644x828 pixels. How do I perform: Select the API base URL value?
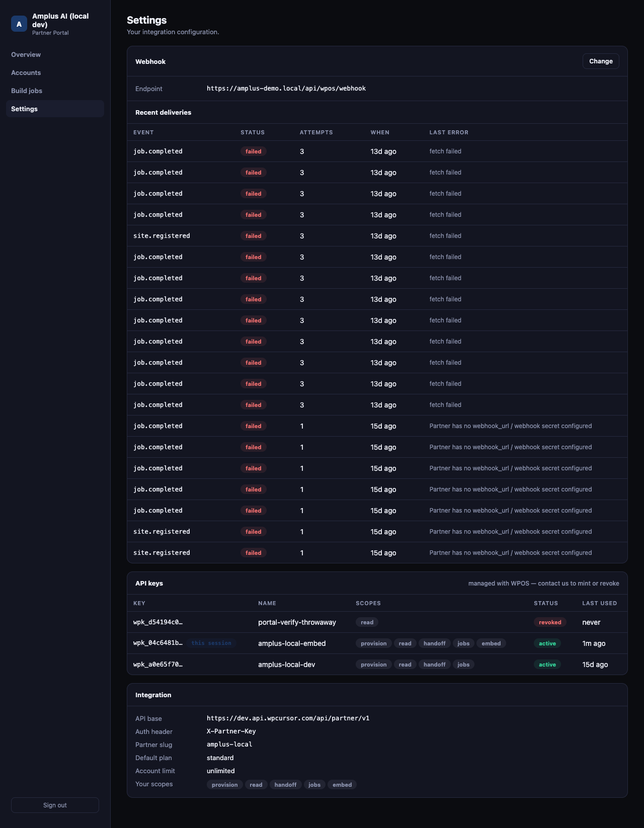288,718
